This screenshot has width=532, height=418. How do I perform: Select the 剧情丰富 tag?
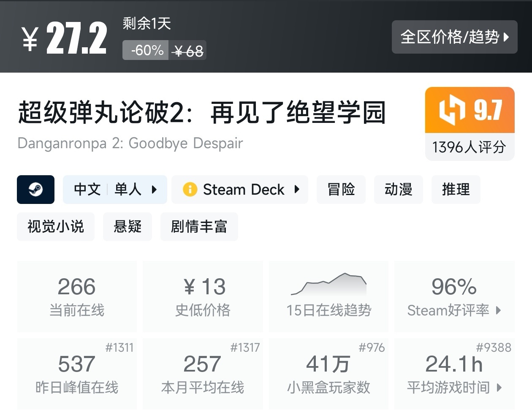[x=199, y=227]
